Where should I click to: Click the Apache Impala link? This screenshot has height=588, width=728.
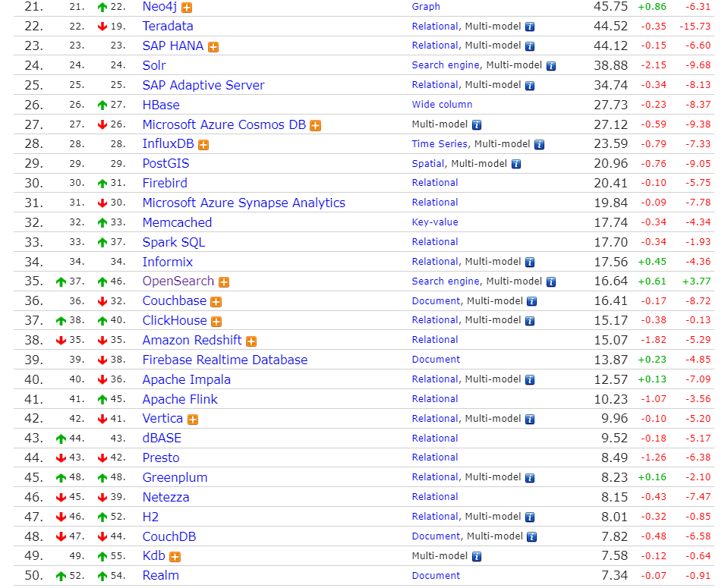coord(187,379)
